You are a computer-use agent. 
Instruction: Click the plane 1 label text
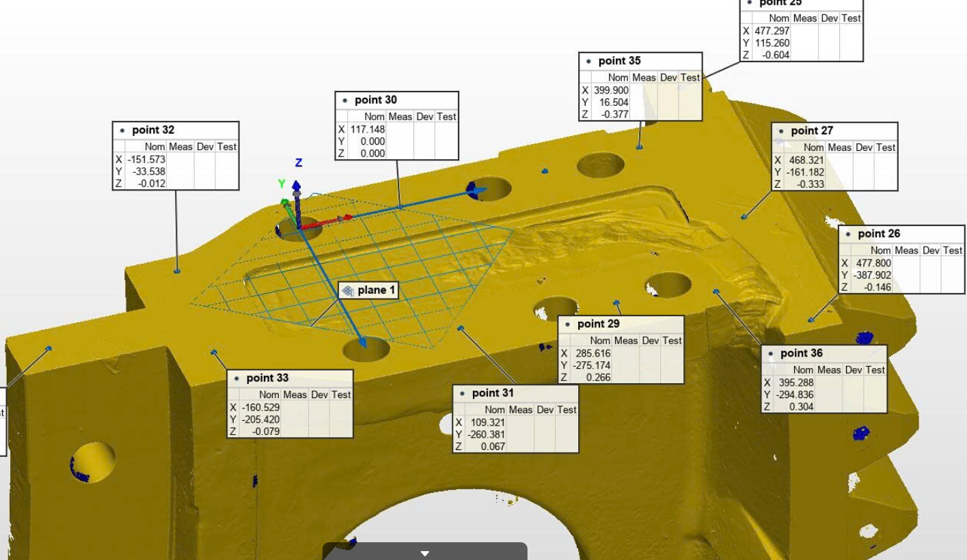tap(377, 291)
